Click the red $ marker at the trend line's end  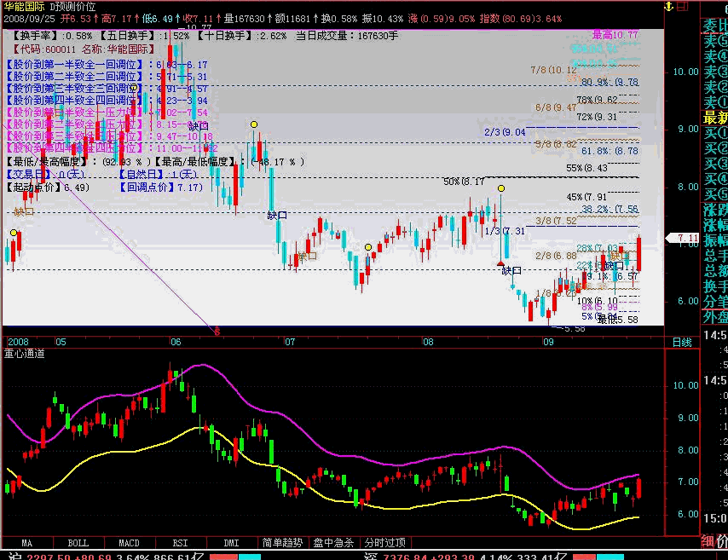(217, 332)
